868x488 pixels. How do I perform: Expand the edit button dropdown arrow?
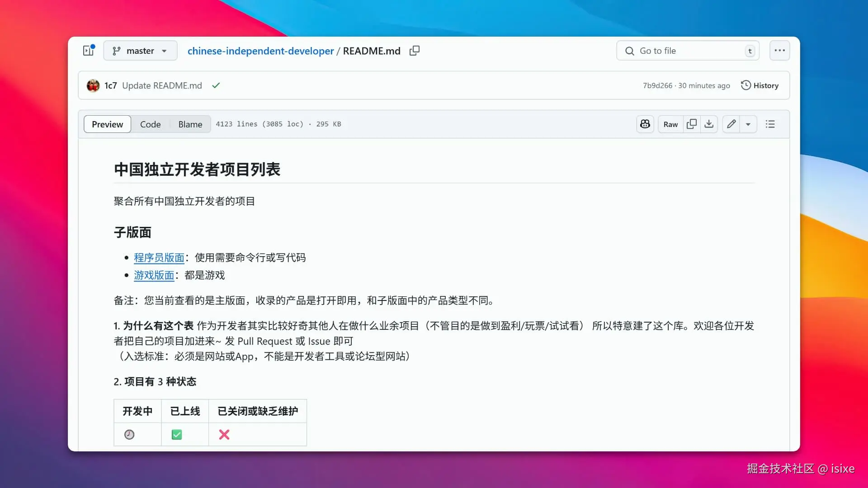pos(749,124)
